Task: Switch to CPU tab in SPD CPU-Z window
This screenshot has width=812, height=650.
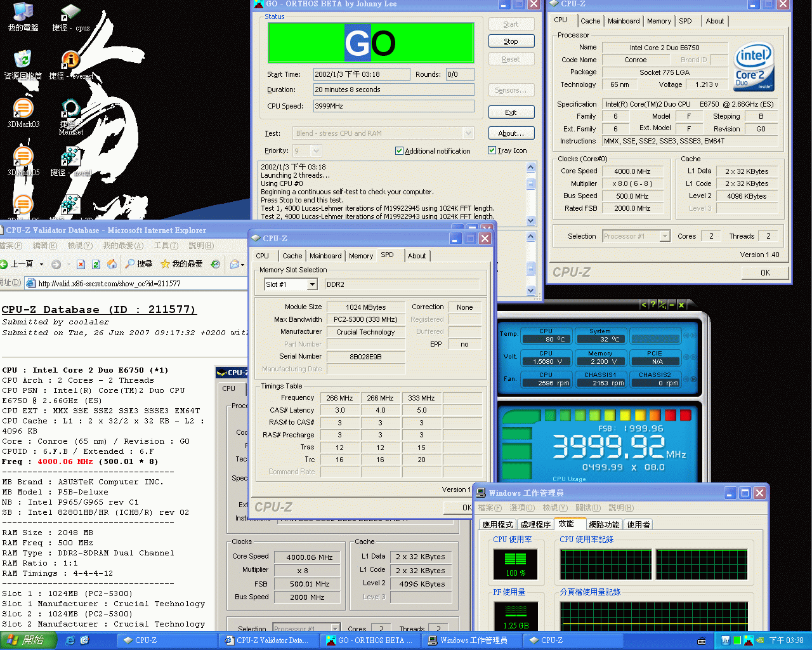Action: click(x=263, y=256)
